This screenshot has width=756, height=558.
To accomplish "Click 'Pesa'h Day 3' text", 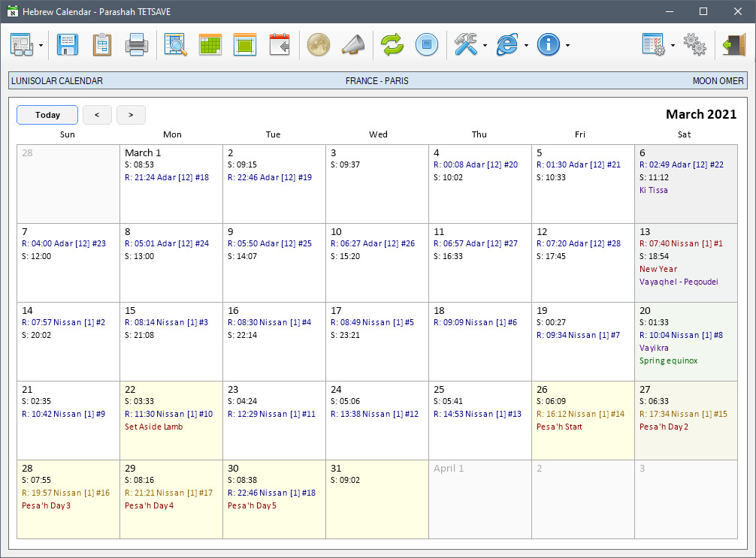I will tap(46, 506).
